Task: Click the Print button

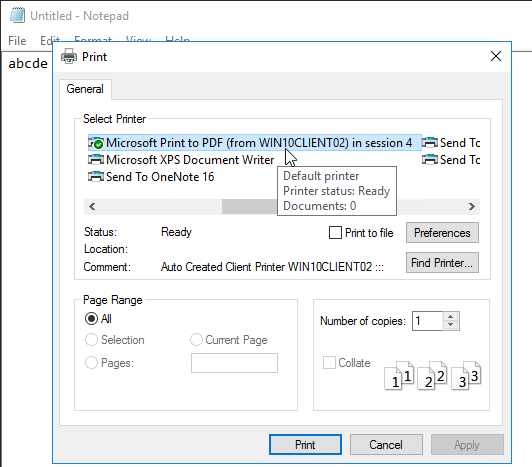Action: coord(305,445)
